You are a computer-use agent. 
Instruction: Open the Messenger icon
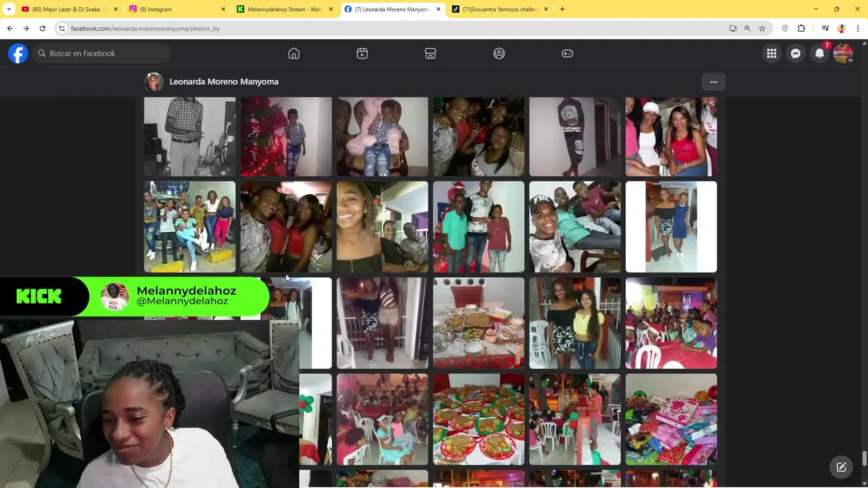(795, 54)
